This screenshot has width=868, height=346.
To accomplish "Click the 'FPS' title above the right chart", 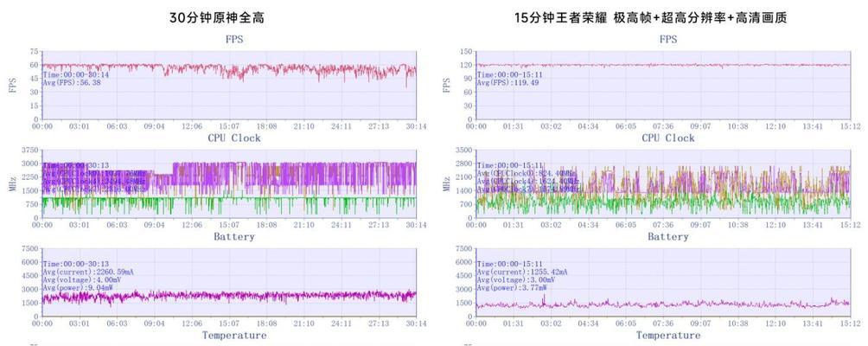I will coord(668,39).
